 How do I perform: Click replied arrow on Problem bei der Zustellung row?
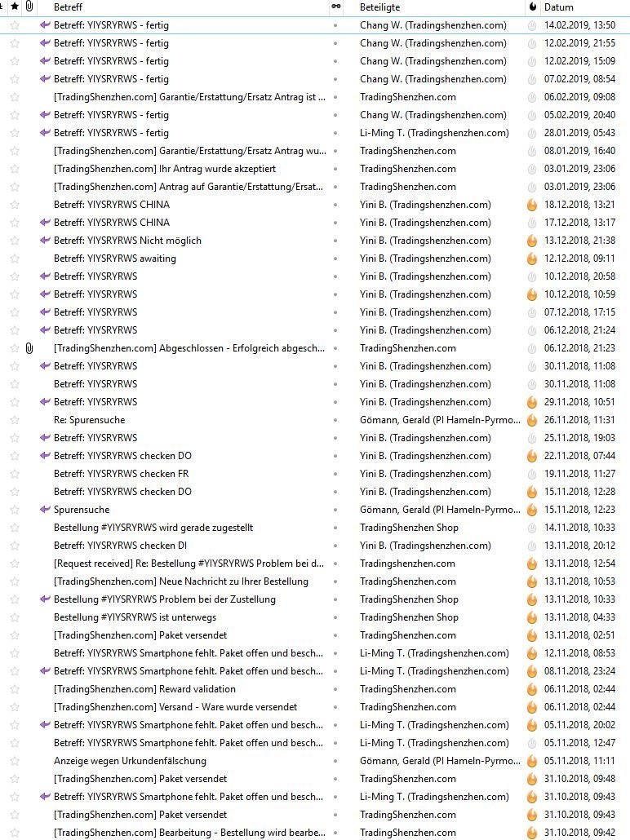pos(45,599)
